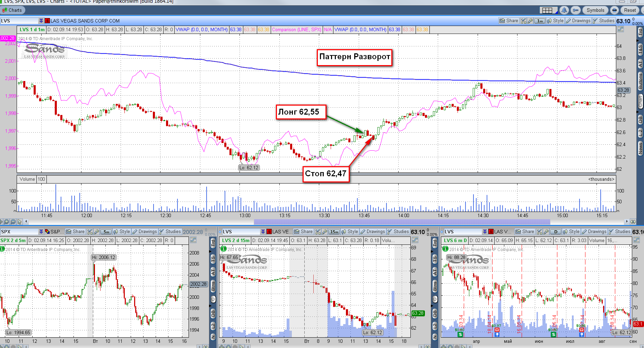Click the zoom in magnifier below main chart

coord(7,222)
